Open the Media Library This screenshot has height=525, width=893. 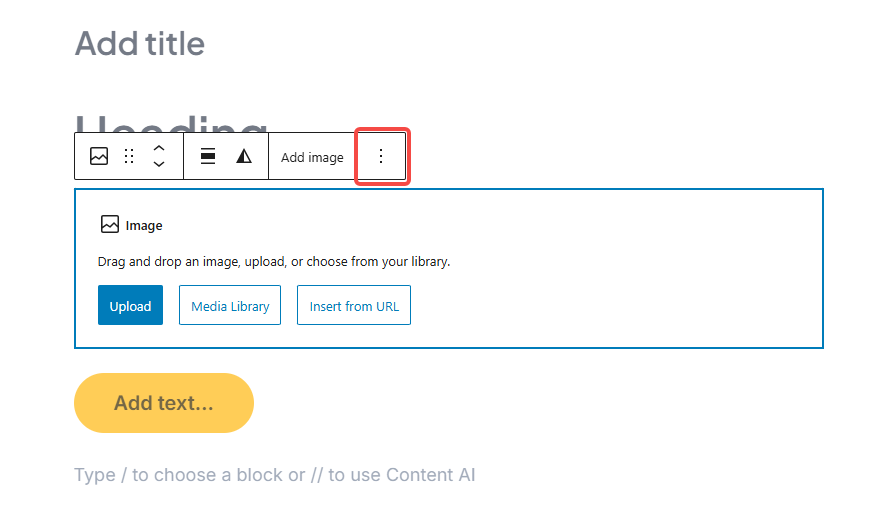coord(230,306)
